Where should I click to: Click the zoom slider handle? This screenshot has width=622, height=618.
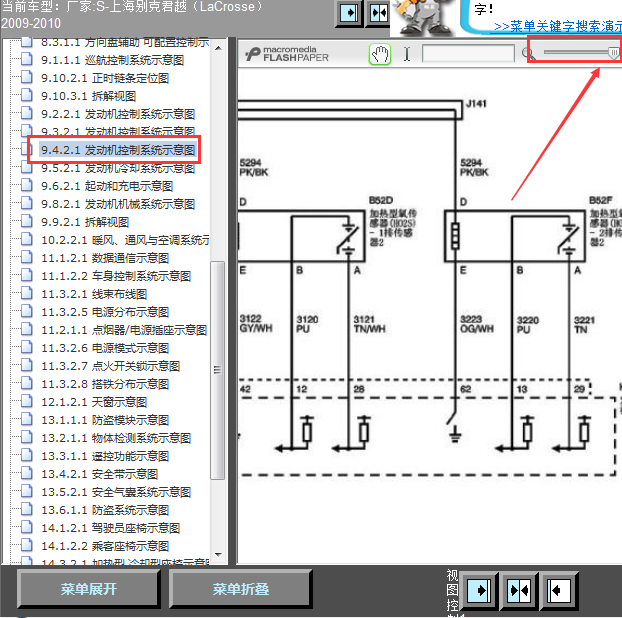(613, 53)
